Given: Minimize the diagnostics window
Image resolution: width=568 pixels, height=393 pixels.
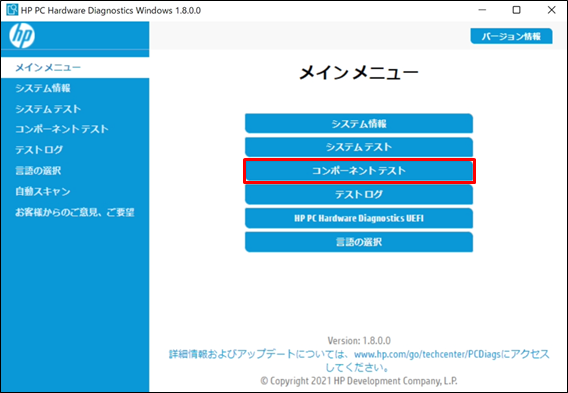Looking at the screenshot, I should pos(482,10).
